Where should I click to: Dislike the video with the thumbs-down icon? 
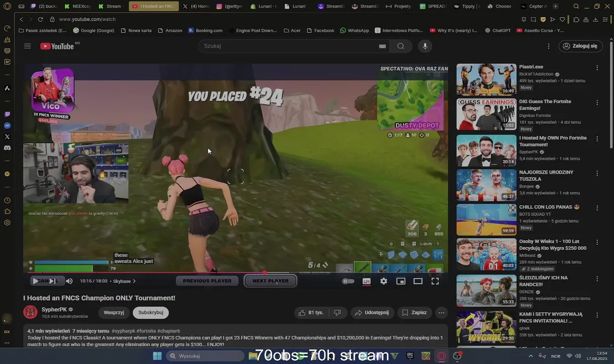point(337,312)
